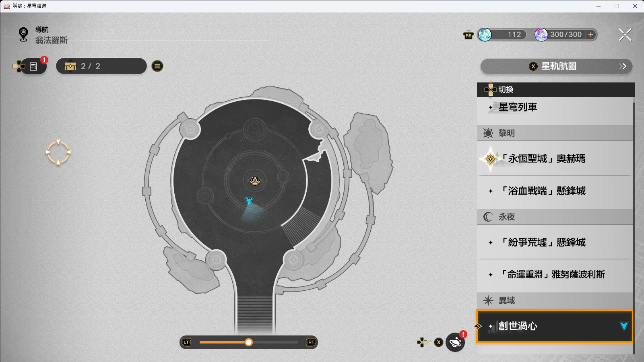Select 「浴血戰端」懸鋒城 location
Image resolution: width=644 pixels, height=362 pixels.
pos(555,191)
